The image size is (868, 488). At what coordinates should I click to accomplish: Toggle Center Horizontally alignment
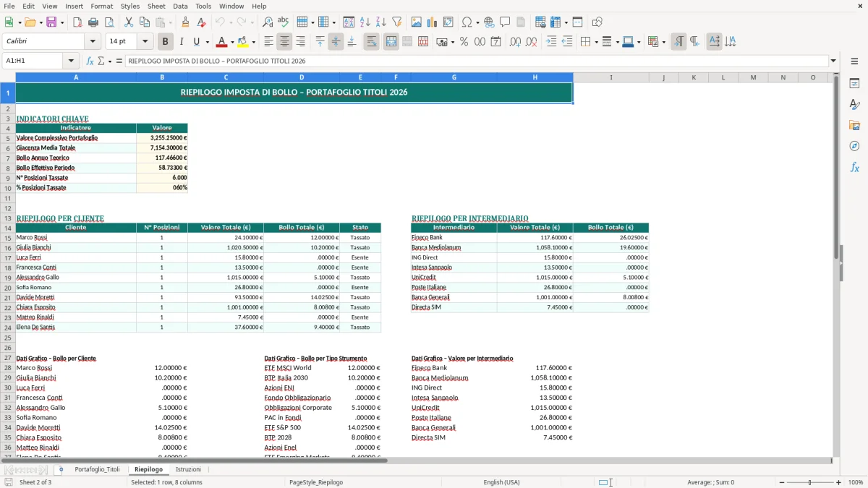click(284, 42)
